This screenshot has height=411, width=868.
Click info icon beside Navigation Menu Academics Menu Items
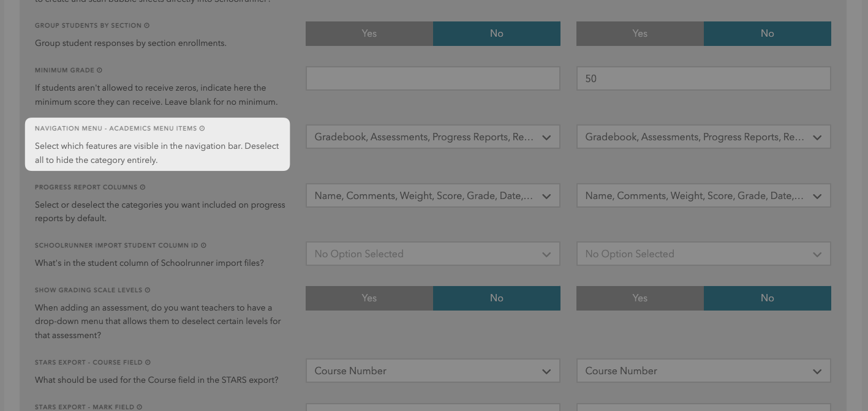202,129
